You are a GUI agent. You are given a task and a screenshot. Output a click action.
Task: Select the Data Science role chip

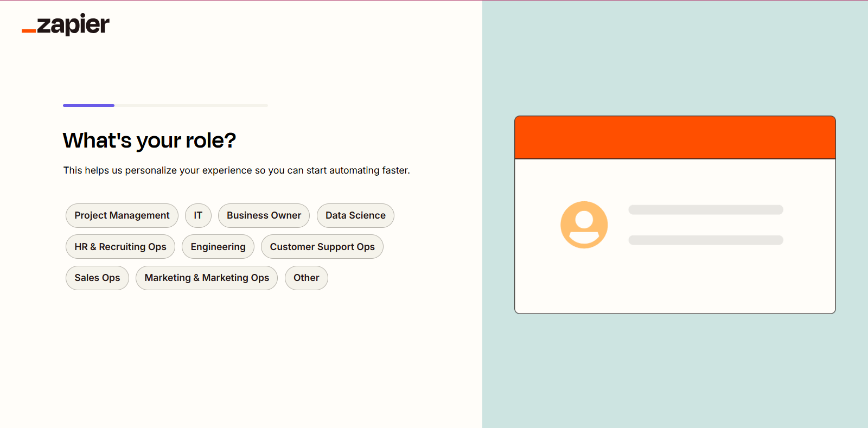[x=355, y=215]
